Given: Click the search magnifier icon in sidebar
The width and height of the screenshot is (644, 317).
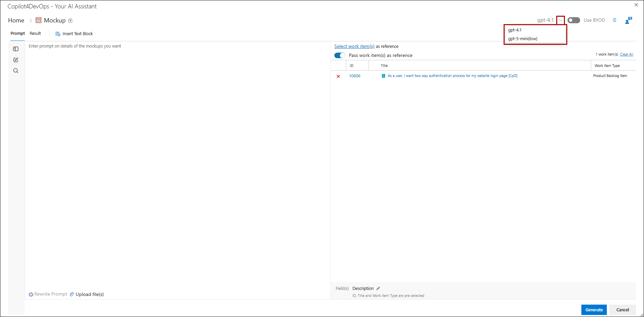Looking at the screenshot, I should click(16, 71).
